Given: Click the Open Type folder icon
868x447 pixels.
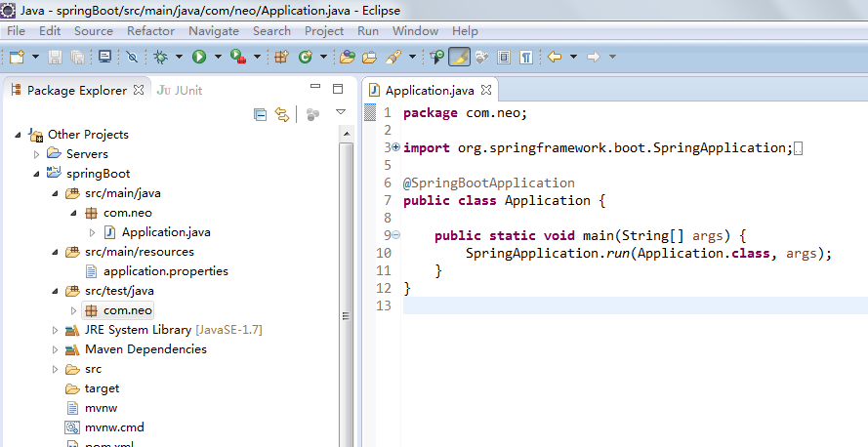Looking at the screenshot, I should tap(347, 58).
